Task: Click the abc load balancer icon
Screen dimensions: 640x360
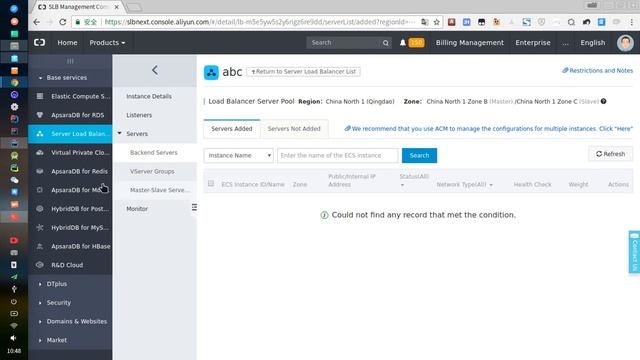Action: [211, 72]
